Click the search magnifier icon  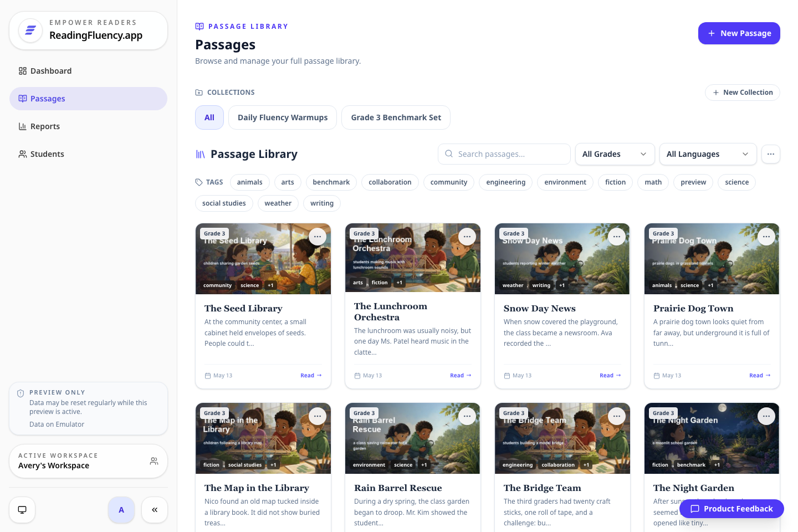(449, 154)
